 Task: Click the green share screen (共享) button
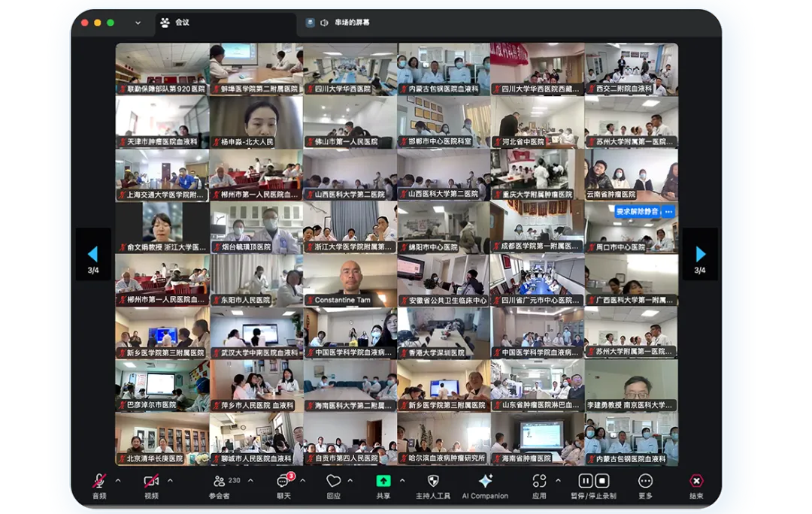(x=383, y=481)
